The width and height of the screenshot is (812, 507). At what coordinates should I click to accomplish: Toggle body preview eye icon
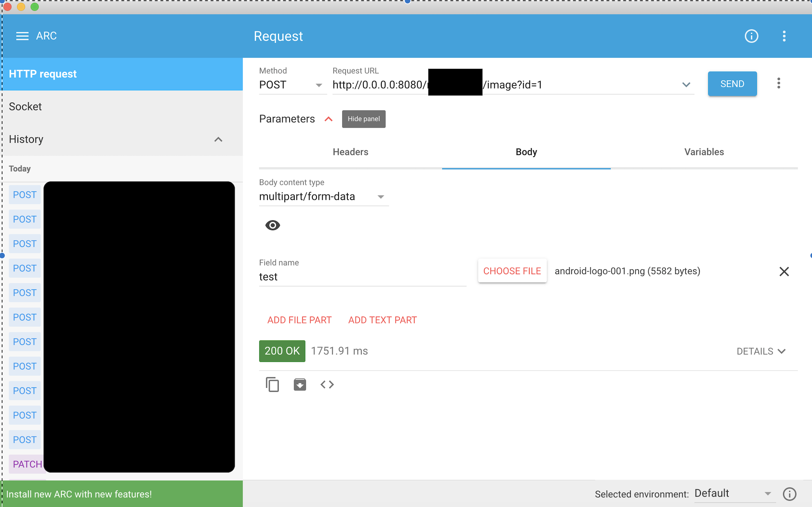tap(273, 225)
